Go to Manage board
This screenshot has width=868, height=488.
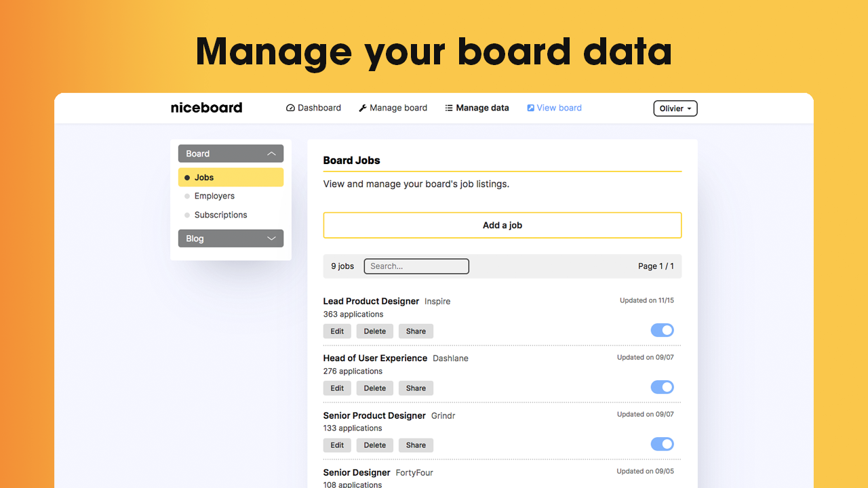tap(393, 108)
